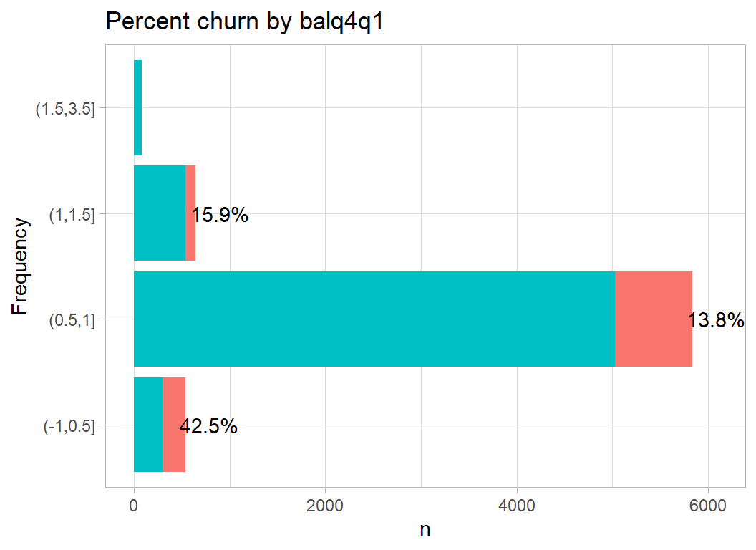Click the "Frequency" y-axis label
756x550 pixels.
pyautogui.click(x=21, y=266)
